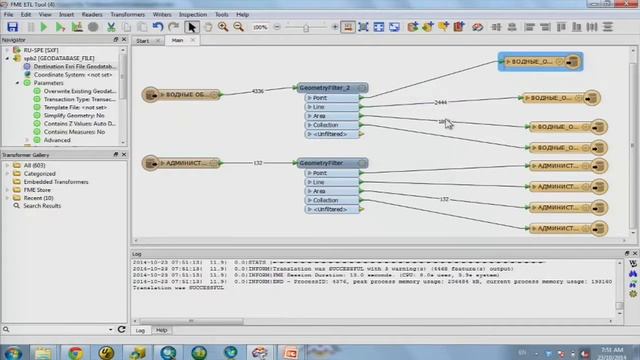Collapse the spb2 [GEODATABASE_FILE] writer node
This screenshot has width=640, height=360.
click(x=7, y=58)
